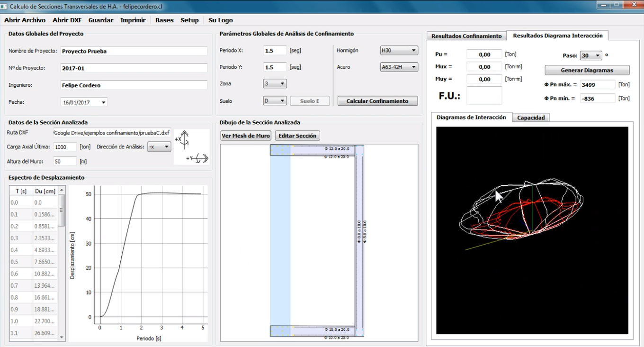Open the Abrir DXF menu item
Viewport: 644px width, 347px height.
67,20
